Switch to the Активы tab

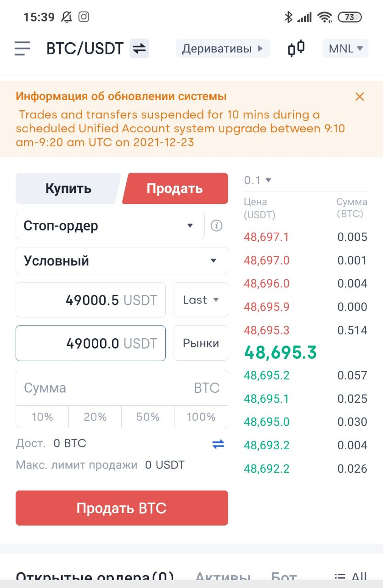point(223,577)
